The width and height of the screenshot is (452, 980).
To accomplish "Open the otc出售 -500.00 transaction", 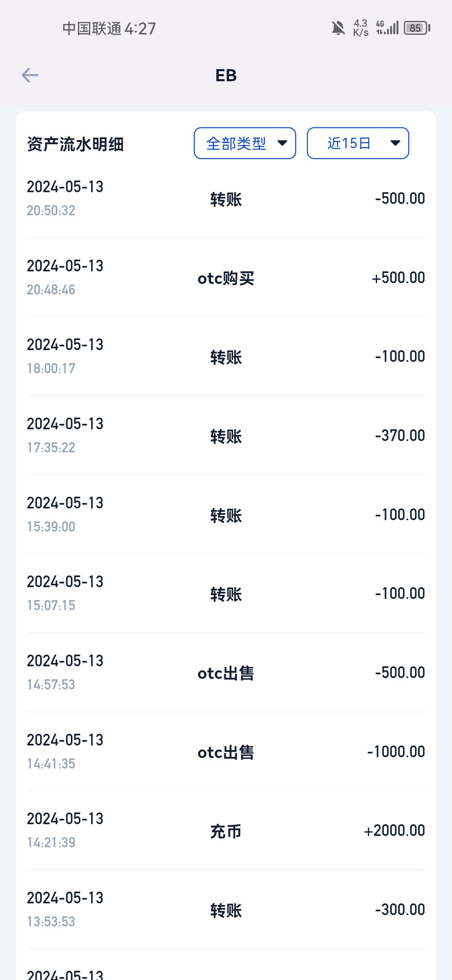I will click(x=226, y=673).
